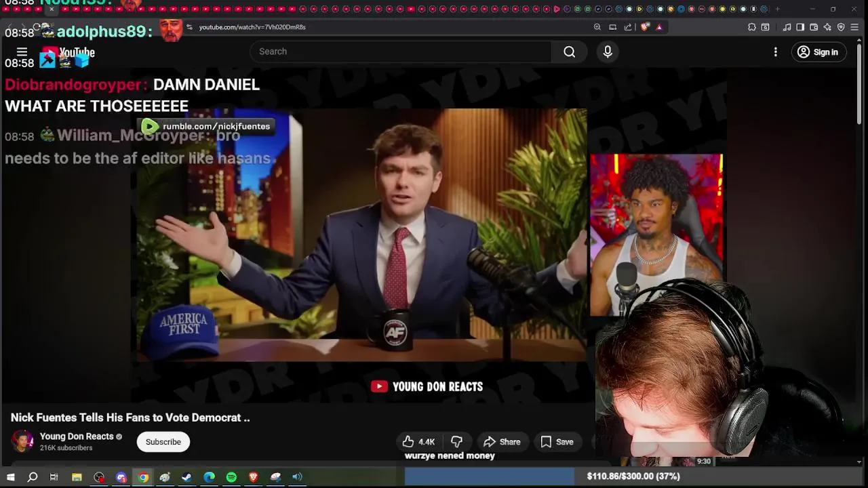
Task: Toggle the browser sidebar panel
Action: click(800, 27)
